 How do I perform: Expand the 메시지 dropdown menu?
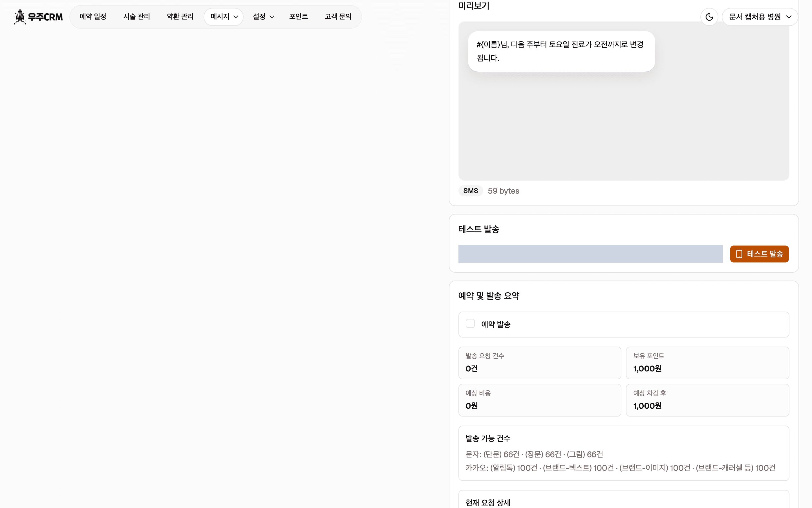click(x=224, y=16)
